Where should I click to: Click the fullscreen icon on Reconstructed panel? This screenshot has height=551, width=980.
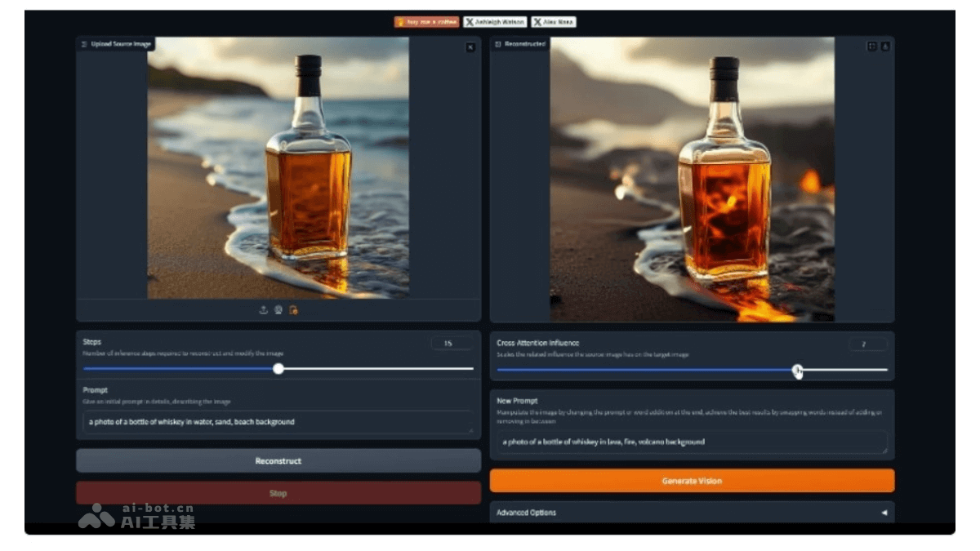[x=871, y=47]
